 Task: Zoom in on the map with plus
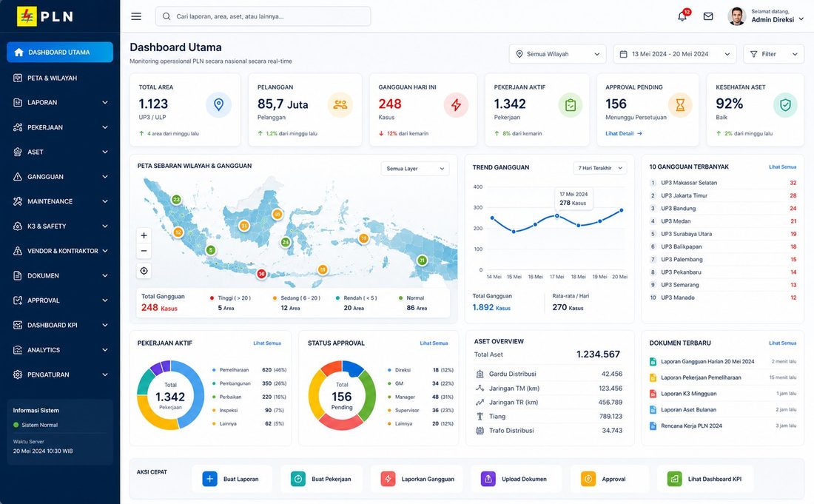tap(144, 235)
